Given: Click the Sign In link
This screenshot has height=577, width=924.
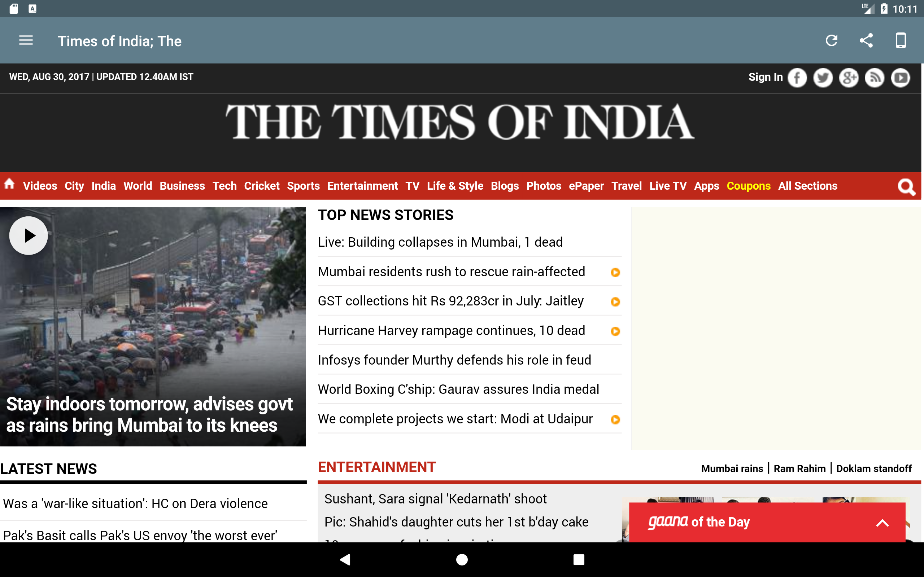Looking at the screenshot, I should [x=765, y=77].
